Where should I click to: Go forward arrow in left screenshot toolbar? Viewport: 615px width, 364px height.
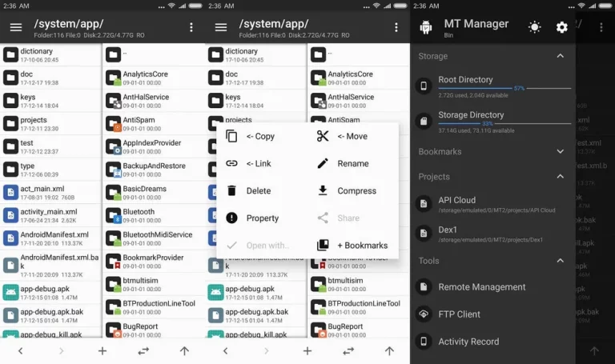[61, 351]
